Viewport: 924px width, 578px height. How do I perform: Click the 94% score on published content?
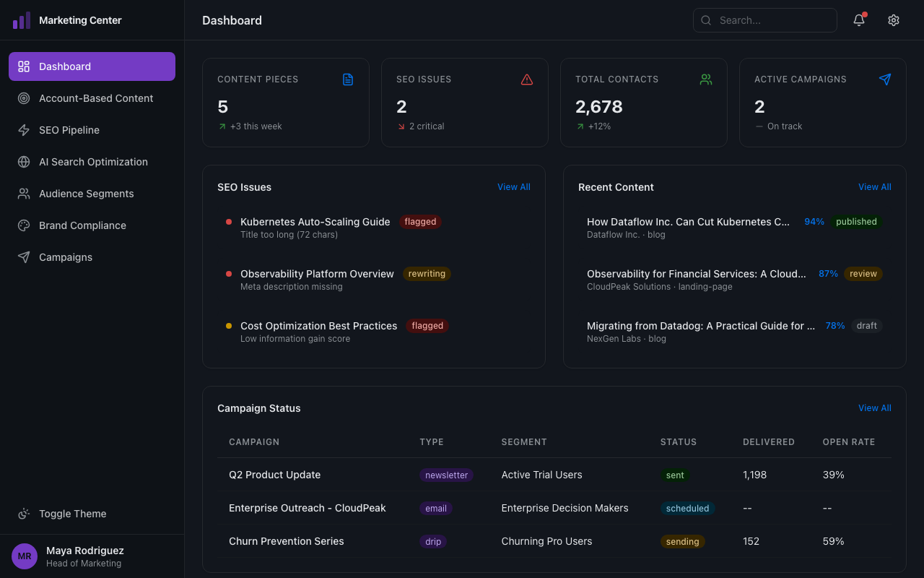[814, 222]
